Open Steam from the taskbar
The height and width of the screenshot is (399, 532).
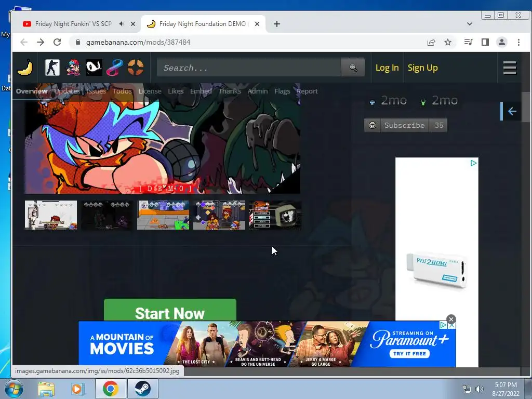pos(142,389)
